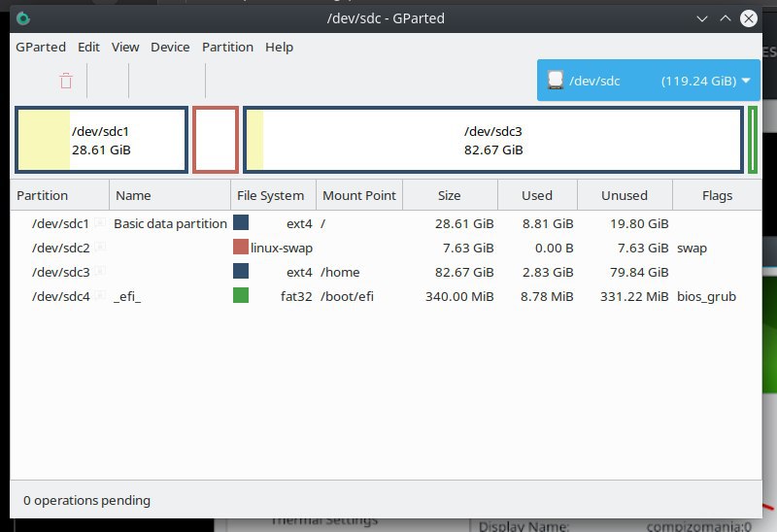Open the Help menu
The width and height of the screenshot is (777, 532).
point(279,47)
